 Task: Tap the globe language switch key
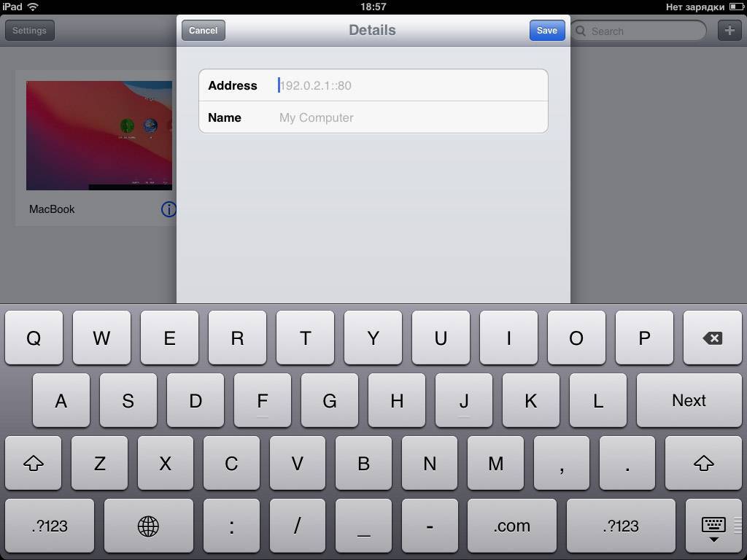coord(148,526)
